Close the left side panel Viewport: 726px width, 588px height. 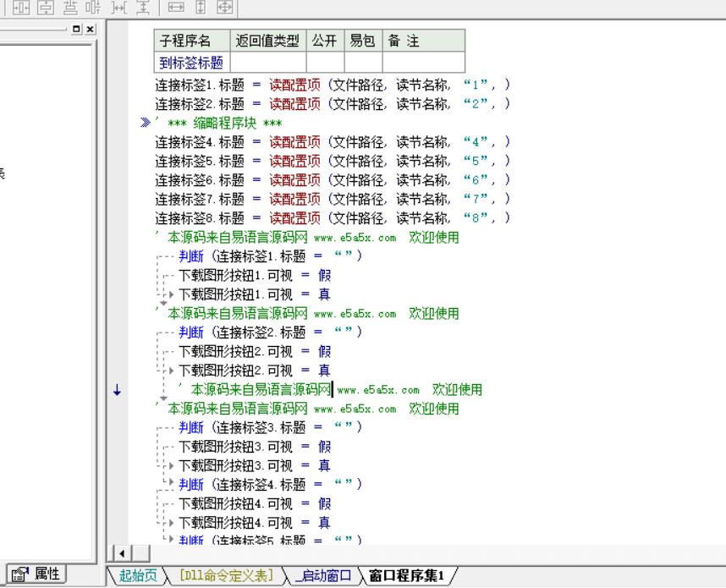(91, 29)
